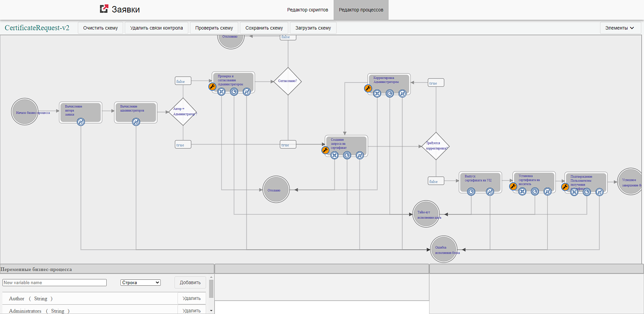Image resolution: width=644 pixels, height=314 pixels.
Task: Click wrench icon on 'Проверка и согласование Администратором' task
Action: 212,87
